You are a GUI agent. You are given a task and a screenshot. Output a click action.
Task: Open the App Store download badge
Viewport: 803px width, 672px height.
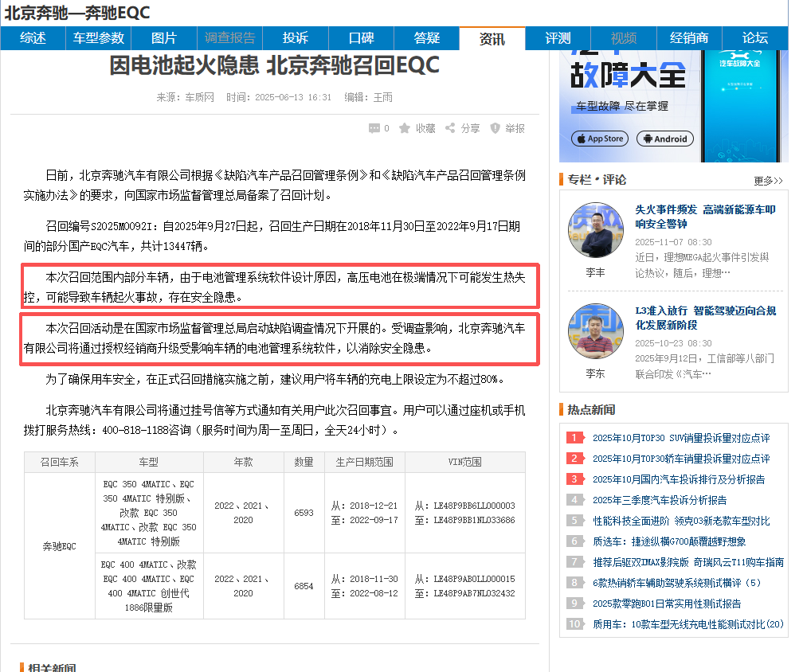[x=600, y=139]
